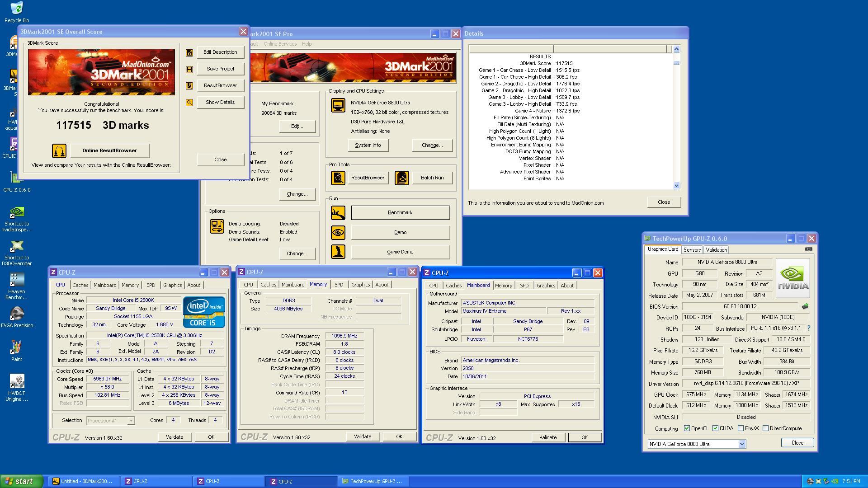
Task: Click the ResultBrowser icon in Overall Score window
Action: (x=189, y=86)
